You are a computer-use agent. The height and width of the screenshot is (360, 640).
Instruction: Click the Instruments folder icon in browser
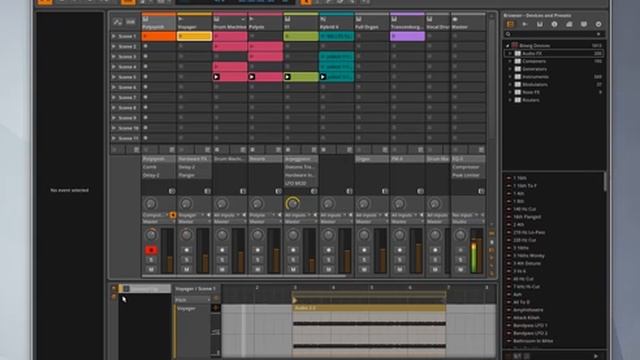click(x=518, y=77)
